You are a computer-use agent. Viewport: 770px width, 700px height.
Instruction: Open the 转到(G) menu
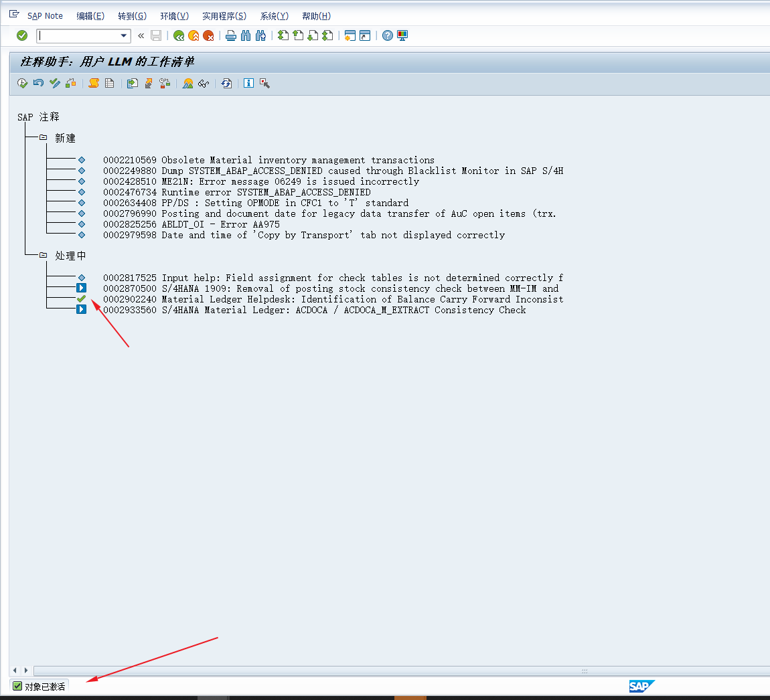[x=132, y=16]
